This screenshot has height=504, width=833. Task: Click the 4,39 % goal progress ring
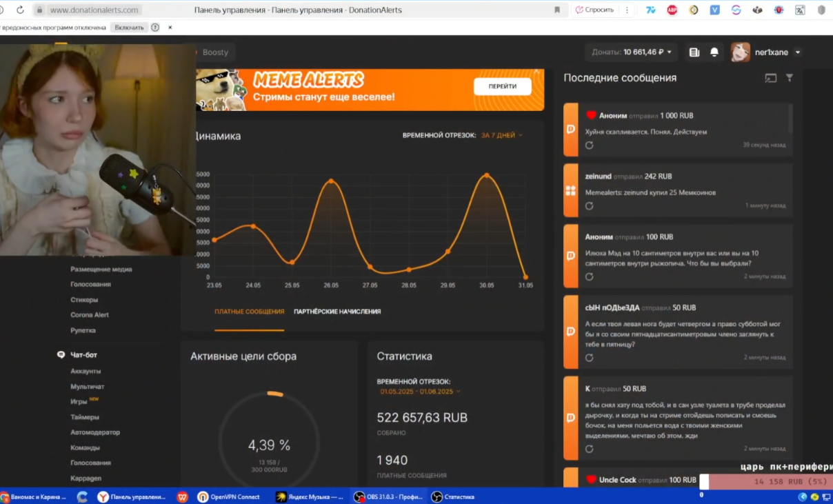click(269, 442)
